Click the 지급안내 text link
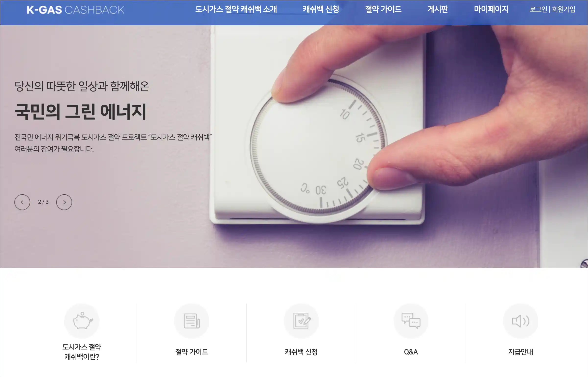This screenshot has width=588, height=377. [x=521, y=352]
